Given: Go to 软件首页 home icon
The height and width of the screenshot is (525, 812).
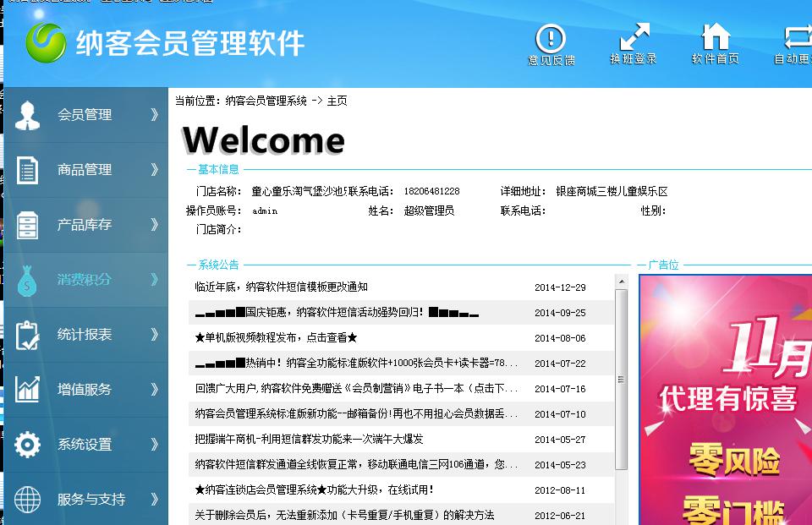Looking at the screenshot, I should click(716, 38).
